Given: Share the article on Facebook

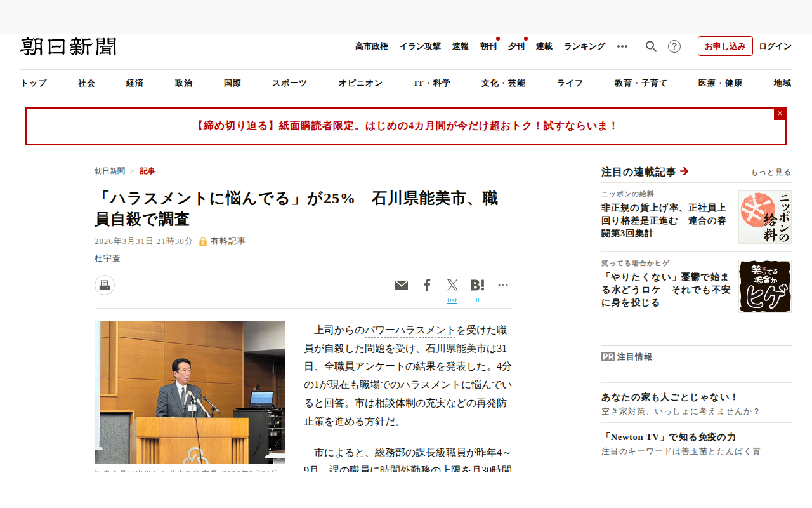Looking at the screenshot, I should tap(428, 285).
